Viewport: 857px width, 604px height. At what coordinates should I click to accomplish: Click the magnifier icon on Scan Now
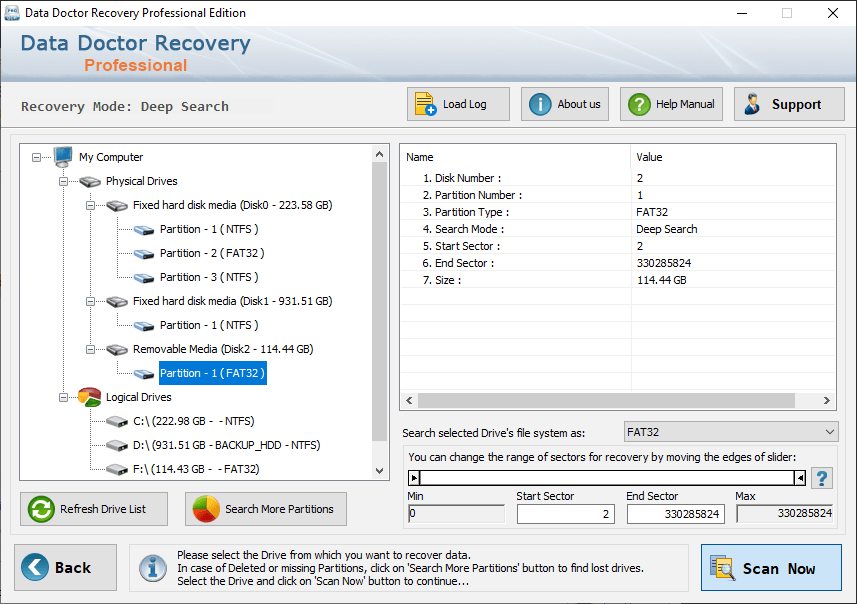(723, 567)
